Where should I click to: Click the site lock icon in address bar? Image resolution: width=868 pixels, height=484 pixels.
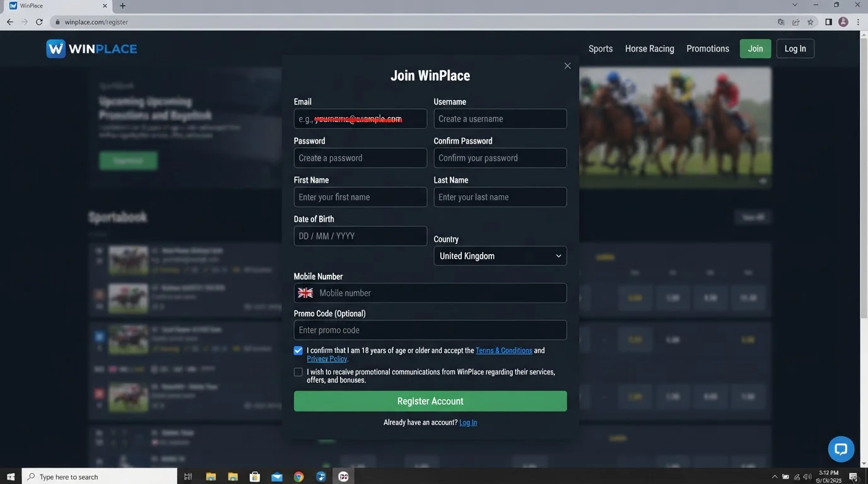[x=57, y=22]
